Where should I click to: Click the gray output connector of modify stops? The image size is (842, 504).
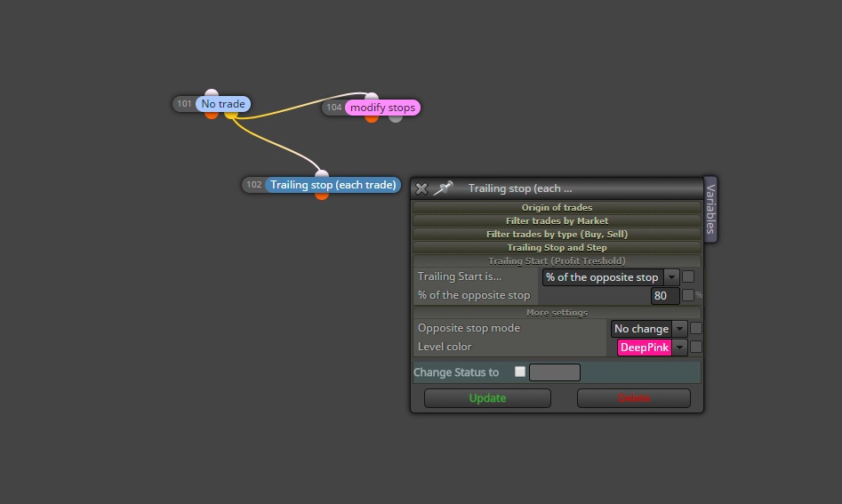396,118
